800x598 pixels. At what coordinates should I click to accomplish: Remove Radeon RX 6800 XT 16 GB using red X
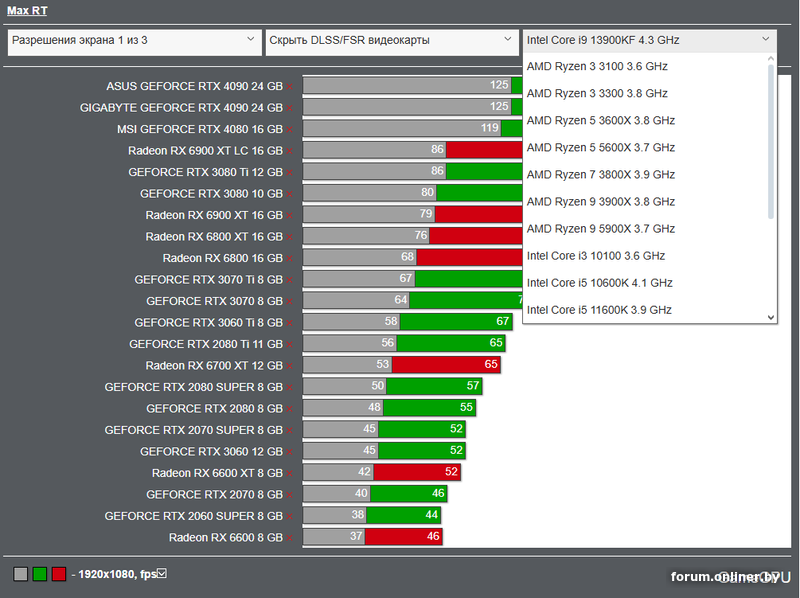(289, 237)
